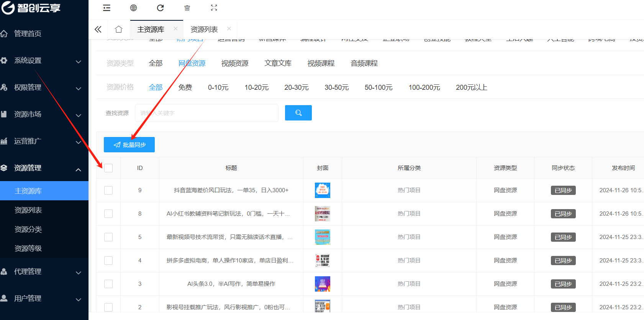Image resolution: width=644 pixels, height=320 pixels.
Task: Tick the checkbox for row ID 3
Action: [108, 284]
